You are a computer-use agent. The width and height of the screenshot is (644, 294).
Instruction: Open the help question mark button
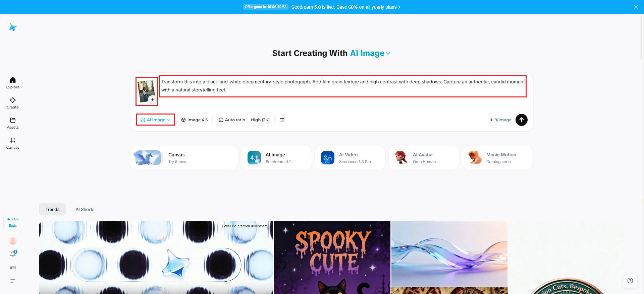coord(630,281)
